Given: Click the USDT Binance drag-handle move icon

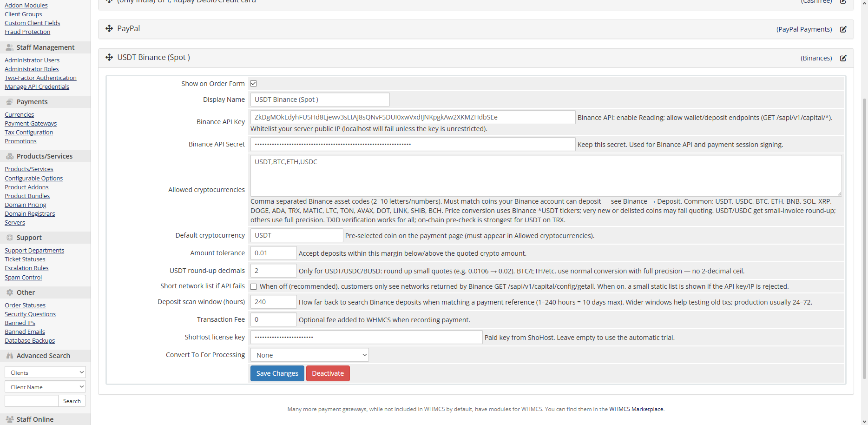Looking at the screenshot, I should tap(109, 57).
